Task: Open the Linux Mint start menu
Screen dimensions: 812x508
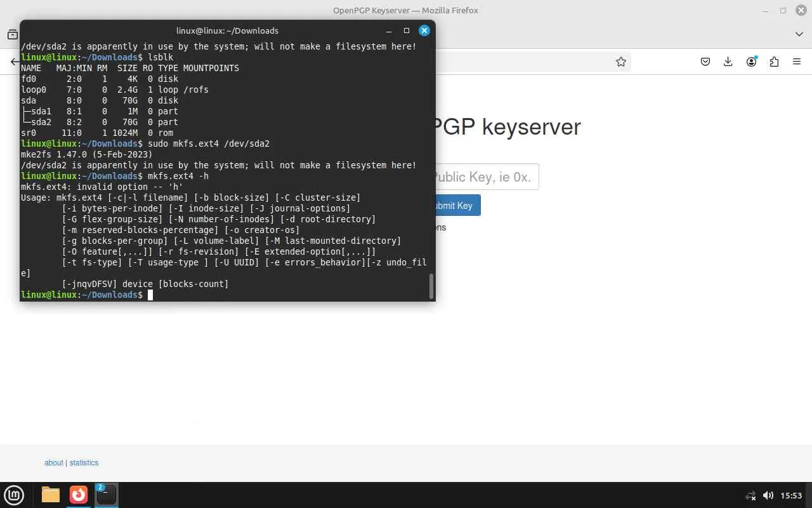Action: 14,495
